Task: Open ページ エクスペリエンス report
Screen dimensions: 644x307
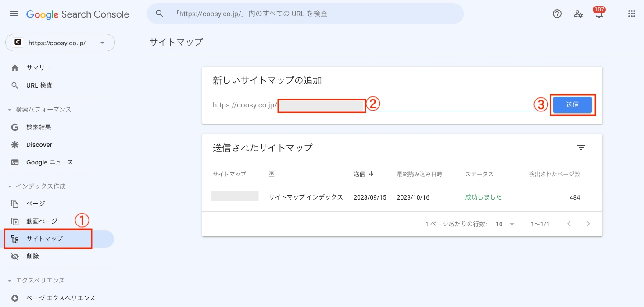Action: tap(57, 298)
